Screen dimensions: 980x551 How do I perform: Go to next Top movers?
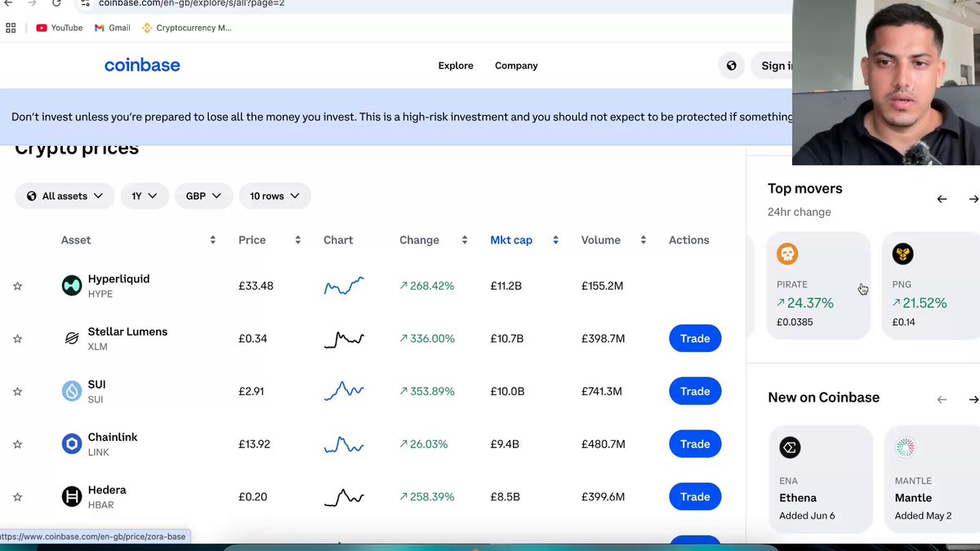click(x=973, y=199)
